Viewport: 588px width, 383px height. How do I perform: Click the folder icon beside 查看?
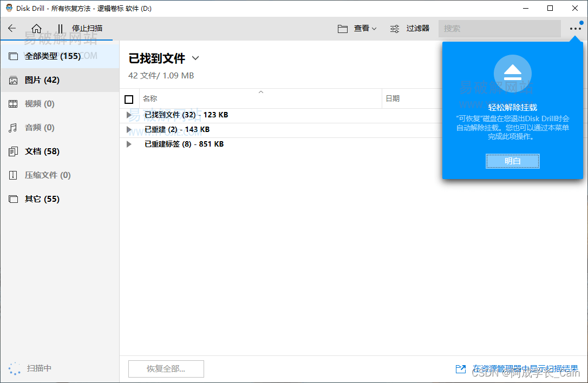pyautogui.click(x=342, y=29)
